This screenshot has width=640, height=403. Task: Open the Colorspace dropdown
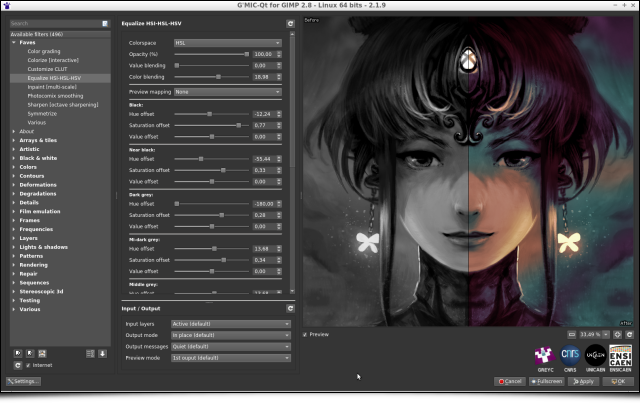228,43
